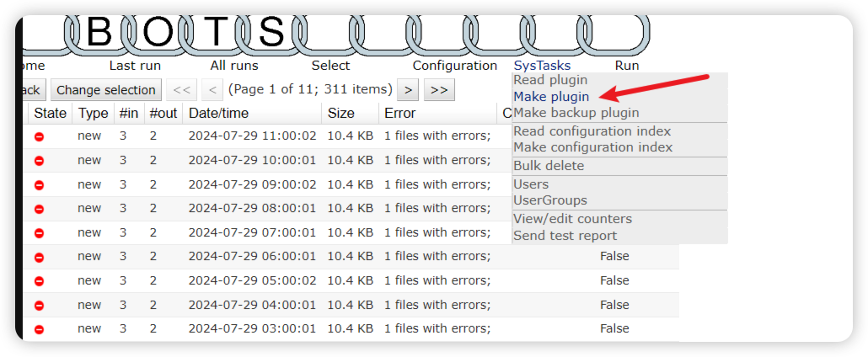Screen dimensions: 868x357
Task: Click the red state icon for the 03:00:01 run
Action: [39, 329]
